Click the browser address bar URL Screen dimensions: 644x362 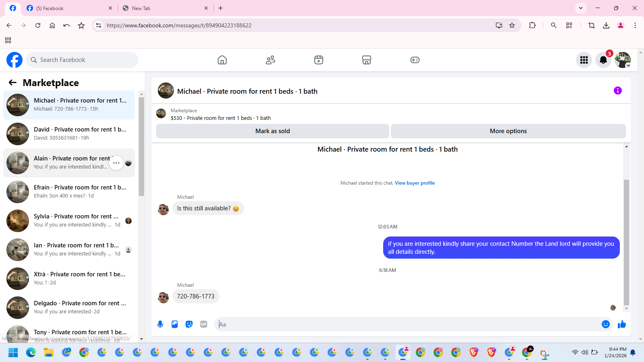[179, 25]
